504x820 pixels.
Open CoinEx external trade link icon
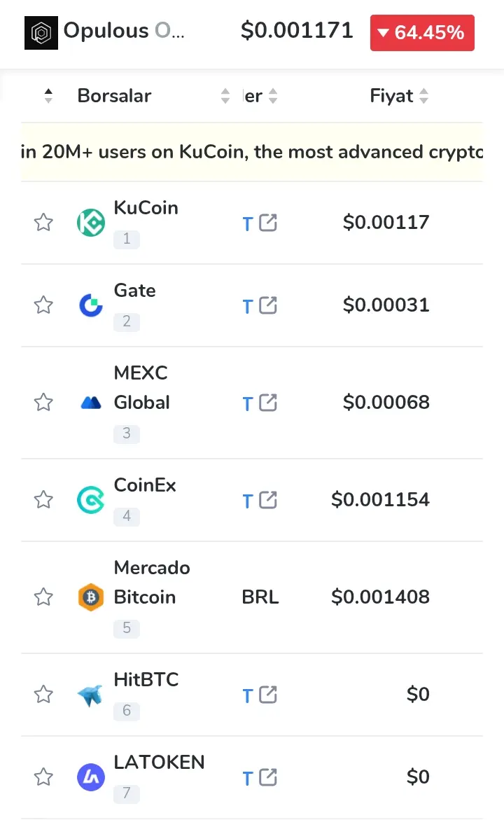tap(268, 500)
